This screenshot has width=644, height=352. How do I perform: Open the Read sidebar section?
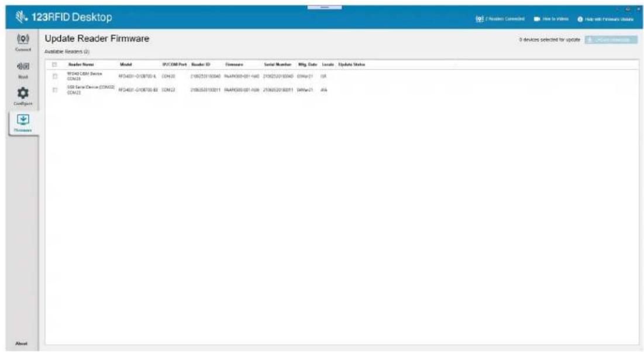[x=23, y=70]
